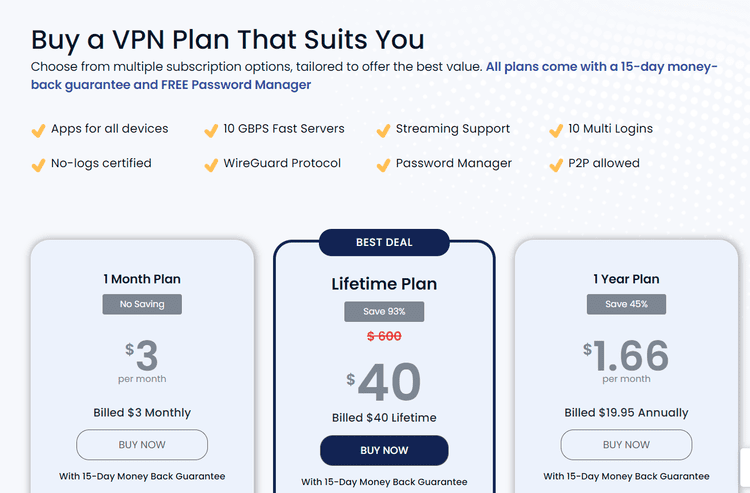
Task: Click the crossed-out $600 price
Action: click(x=384, y=336)
